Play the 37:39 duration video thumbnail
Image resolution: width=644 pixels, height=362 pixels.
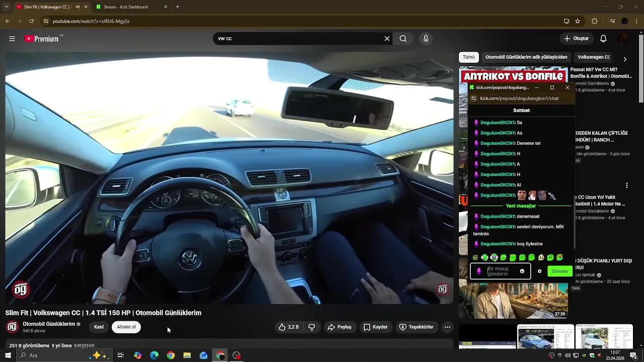[x=514, y=300]
